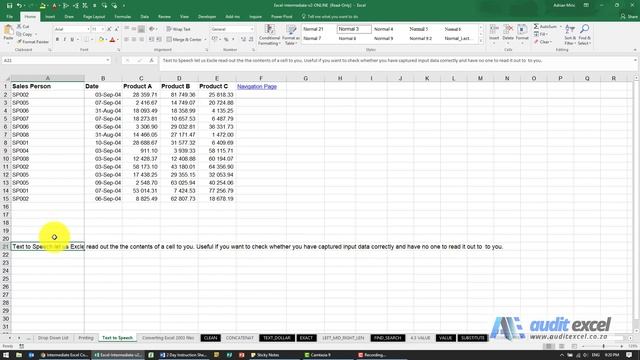This screenshot has width=640, height=360.
Task: Toggle Wrap Text
Action: tap(179, 29)
